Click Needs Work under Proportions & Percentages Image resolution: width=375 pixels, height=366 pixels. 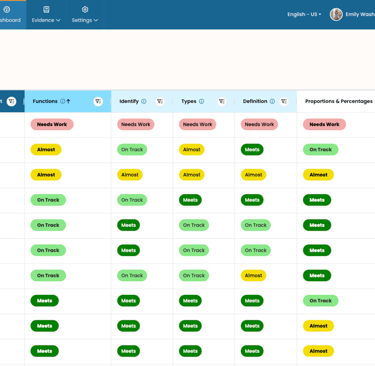click(x=324, y=124)
